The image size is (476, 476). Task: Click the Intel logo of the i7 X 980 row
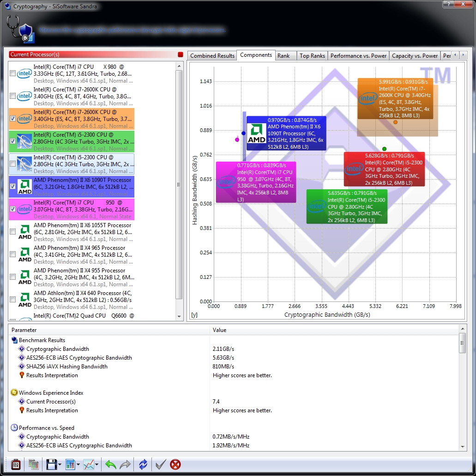24,73
